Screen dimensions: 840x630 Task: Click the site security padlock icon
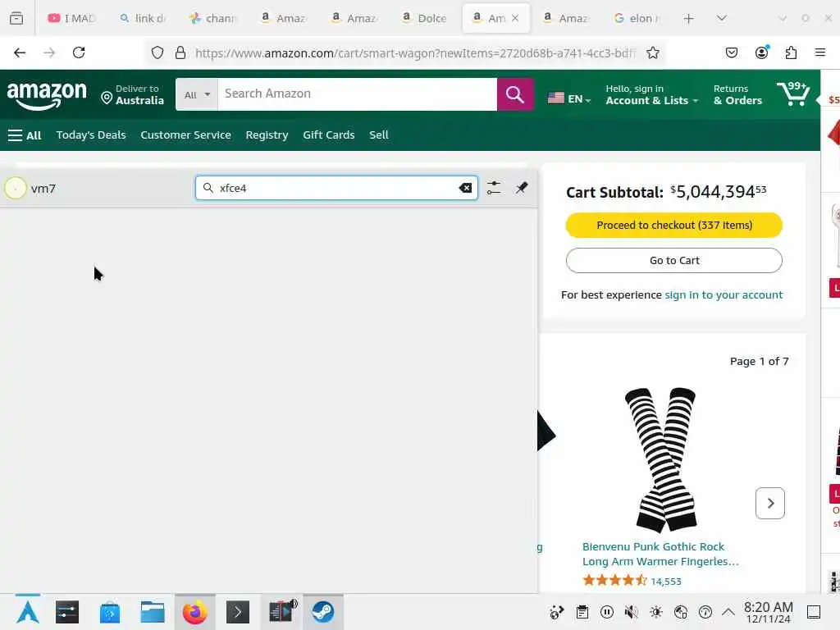pos(180,52)
